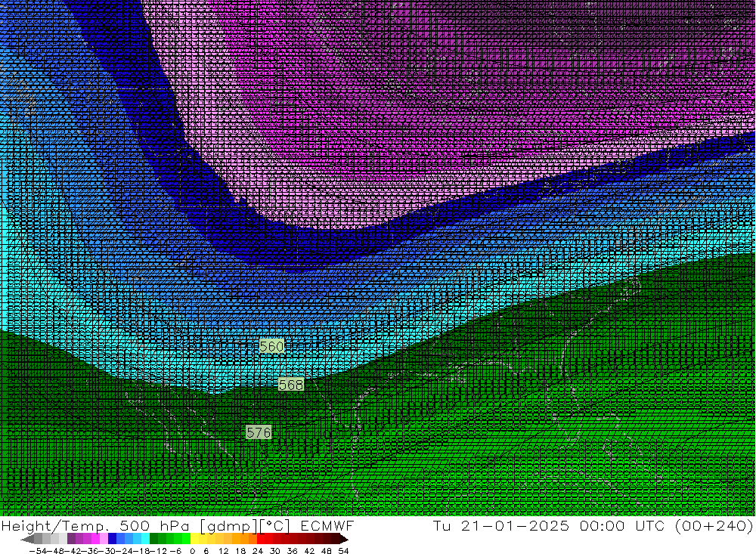Click the "[°C]" unit label in the caption
756x554 pixels.
coord(275,525)
